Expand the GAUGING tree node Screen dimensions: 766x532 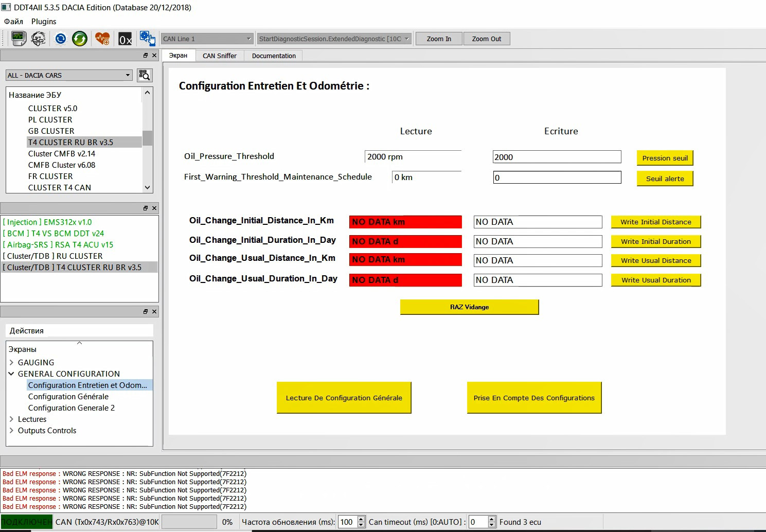11,363
